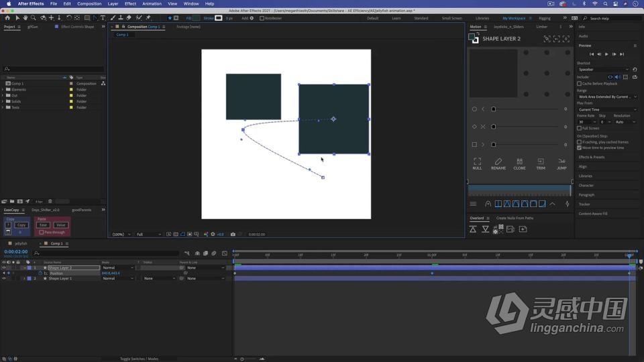
Task: Open the Shortcut Spacebar dropdown
Action: (x=603, y=69)
